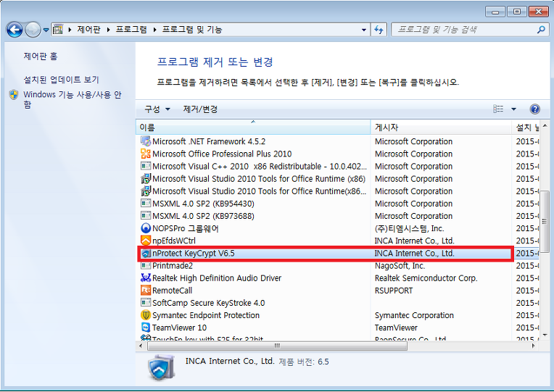The image size is (554, 392).
Task: Click the Forward navigation arrow button
Action: click(x=33, y=30)
